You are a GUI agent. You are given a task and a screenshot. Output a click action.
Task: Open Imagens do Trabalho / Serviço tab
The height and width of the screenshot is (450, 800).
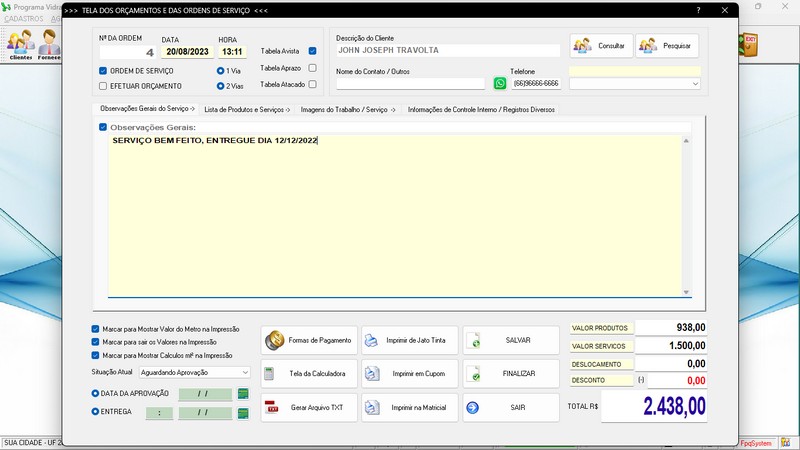point(348,109)
